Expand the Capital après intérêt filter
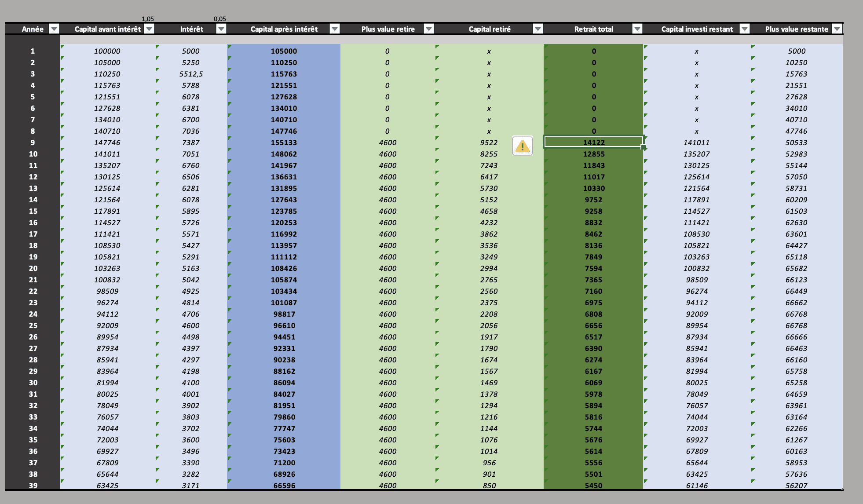Viewport: 863px width, 504px height. (x=334, y=29)
